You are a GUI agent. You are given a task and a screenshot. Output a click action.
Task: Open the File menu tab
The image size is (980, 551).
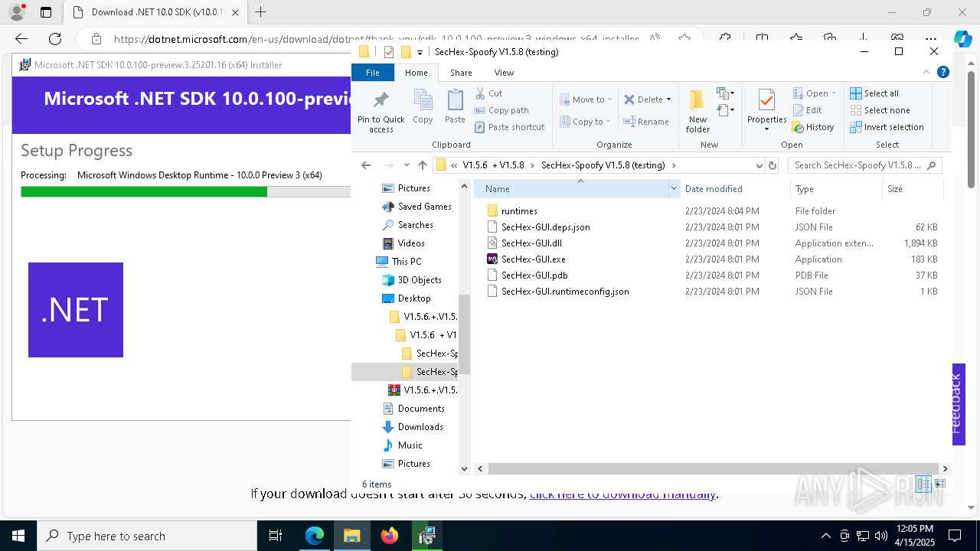pyautogui.click(x=373, y=73)
